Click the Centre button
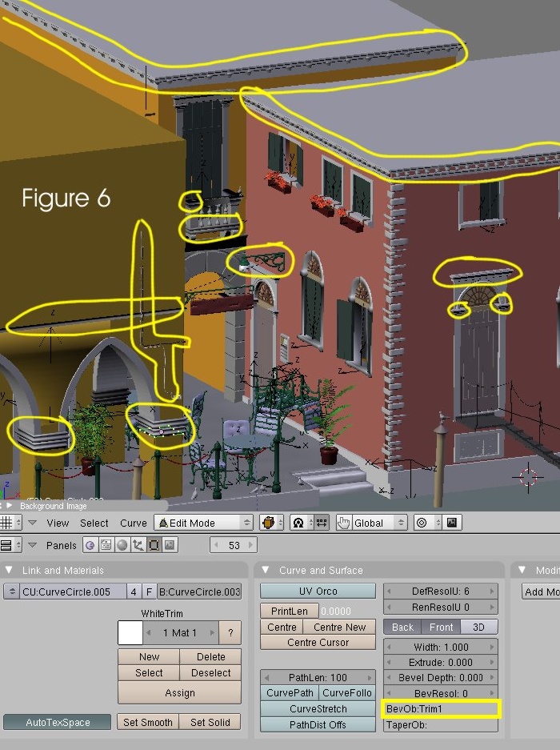This screenshot has width=560, height=750. [282, 627]
